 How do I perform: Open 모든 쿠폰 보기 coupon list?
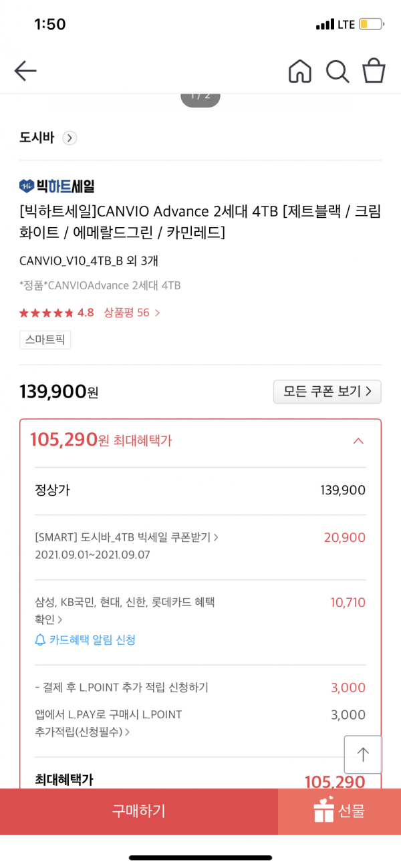[x=327, y=392]
